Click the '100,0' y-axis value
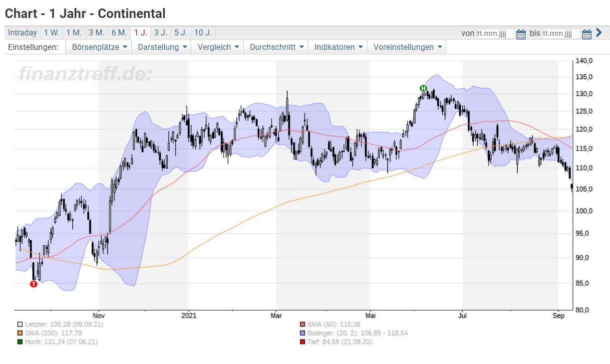Screen dimensions: 610x364 (584, 211)
